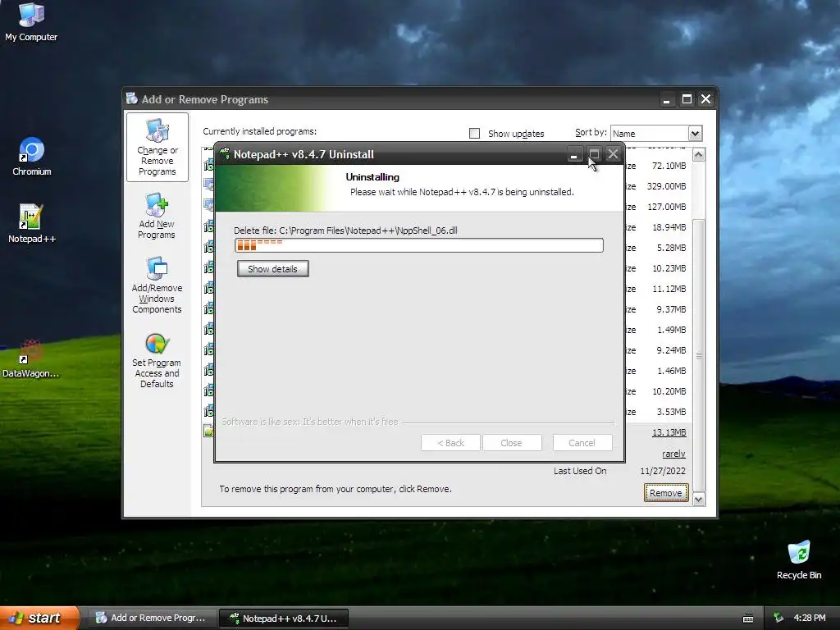Click the 4:28 PM clock

[x=810, y=618]
